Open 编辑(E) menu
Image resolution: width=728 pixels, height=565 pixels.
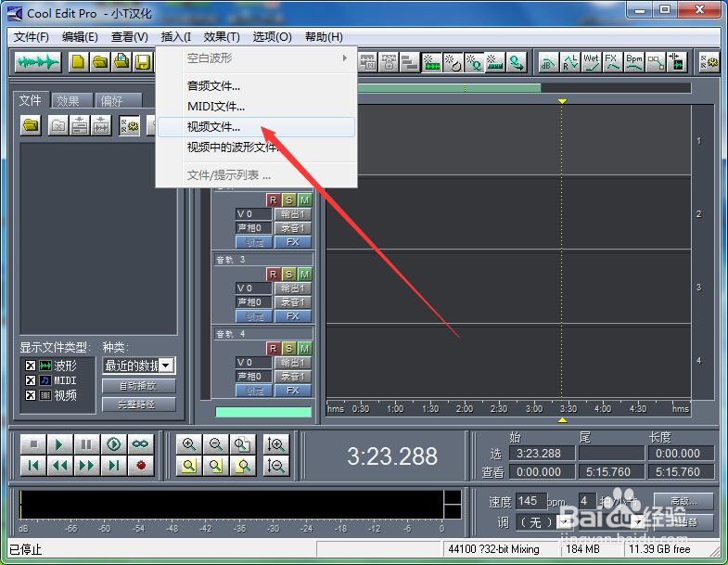pos(80,37)
